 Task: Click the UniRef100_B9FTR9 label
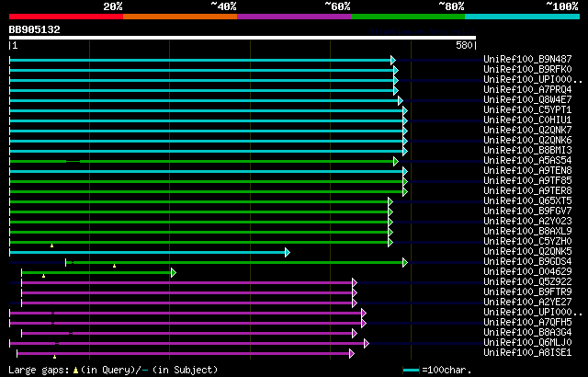coord(527,292)
